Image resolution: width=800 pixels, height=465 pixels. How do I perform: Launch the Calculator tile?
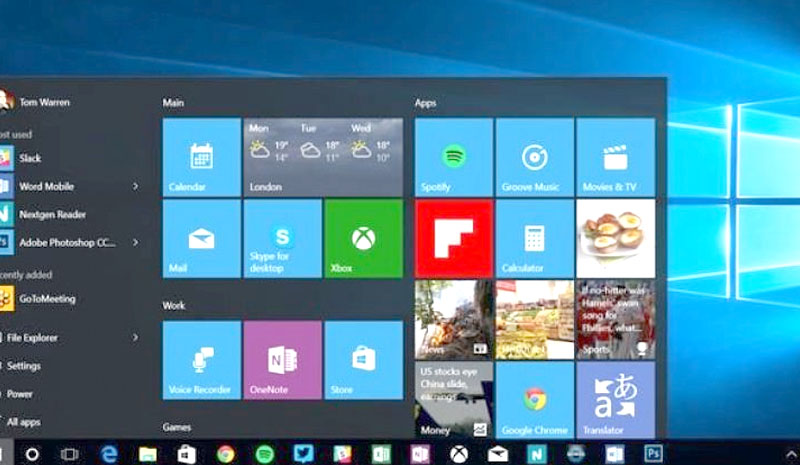535,238
